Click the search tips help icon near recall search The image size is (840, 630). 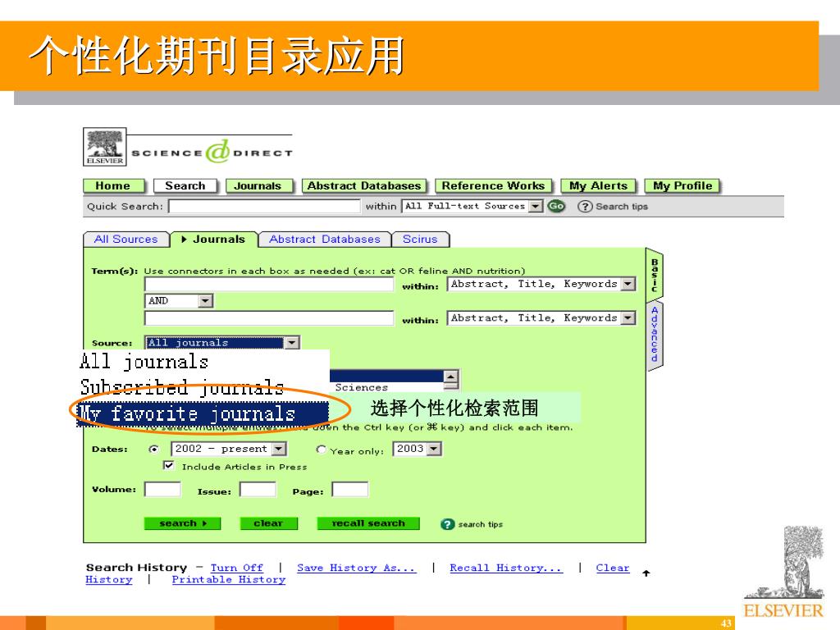point(447,524)
